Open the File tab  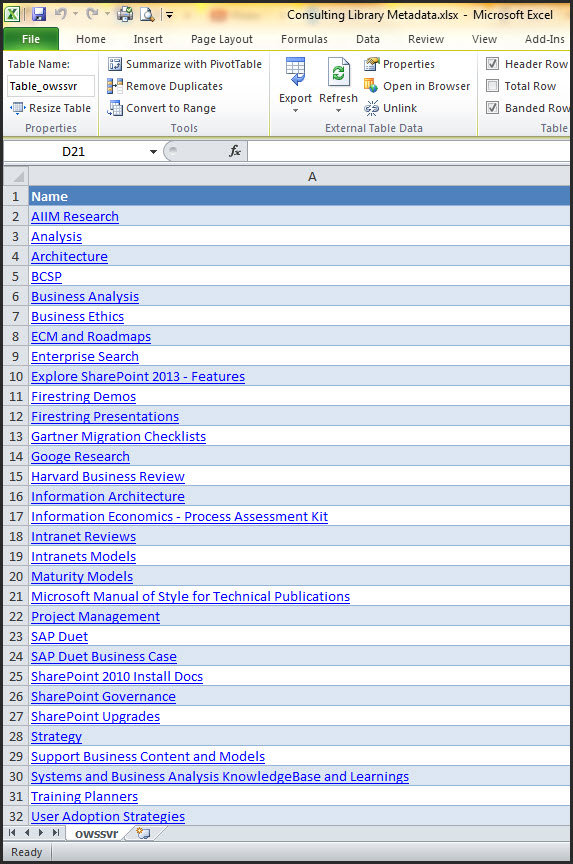(x=31, y=39)
